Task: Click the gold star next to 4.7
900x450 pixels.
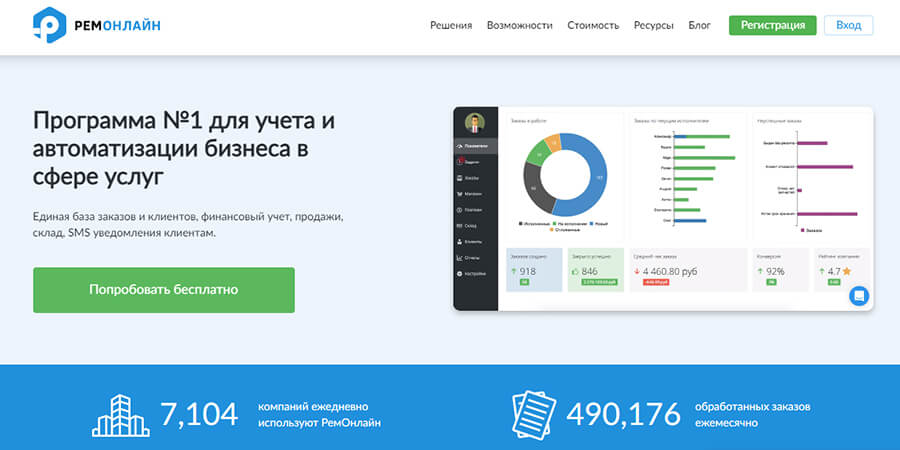Action: pyautogui.click(x=847, y=271)
